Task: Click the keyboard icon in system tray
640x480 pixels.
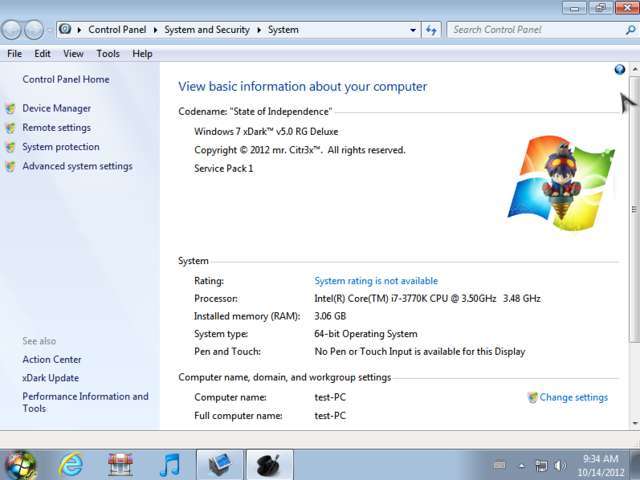Action: click(499, 465)
